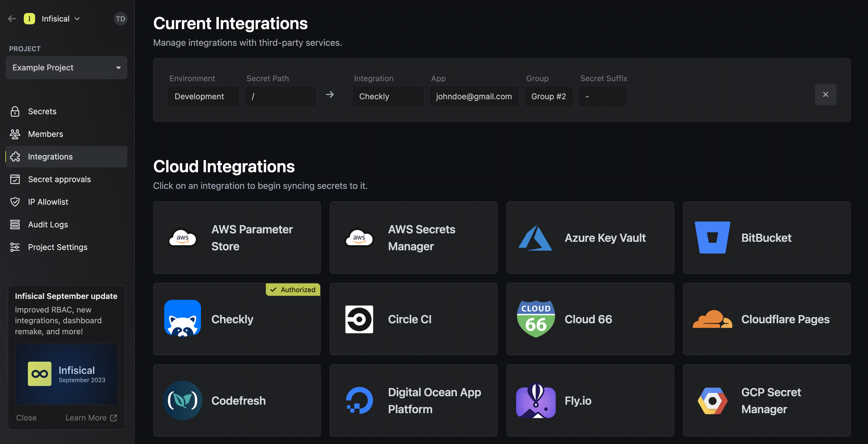This screenshot has height=444, width=868.
Task: Click the Circle CI logo
Action: click(359, 319)
